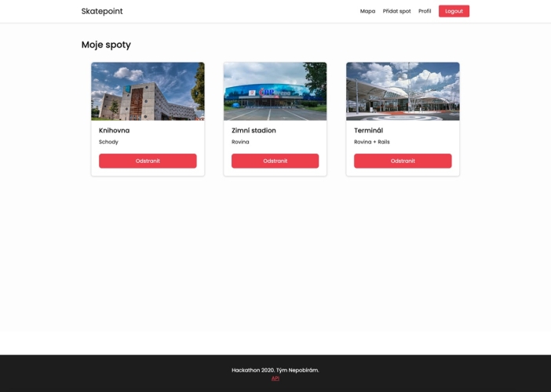
Task: Select the Knihovna building photo
Action: coord(148,91)
